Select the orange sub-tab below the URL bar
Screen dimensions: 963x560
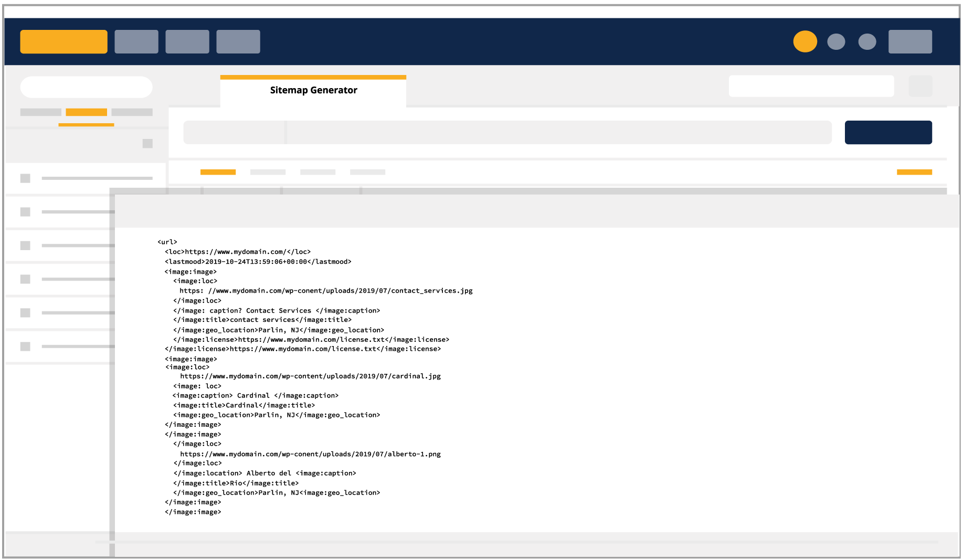(x=218, y=172)
